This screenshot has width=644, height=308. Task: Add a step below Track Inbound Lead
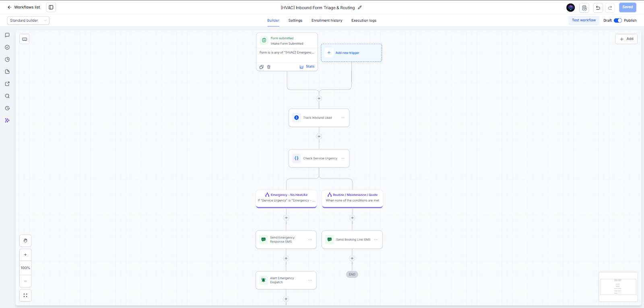[x=319, y=137]
